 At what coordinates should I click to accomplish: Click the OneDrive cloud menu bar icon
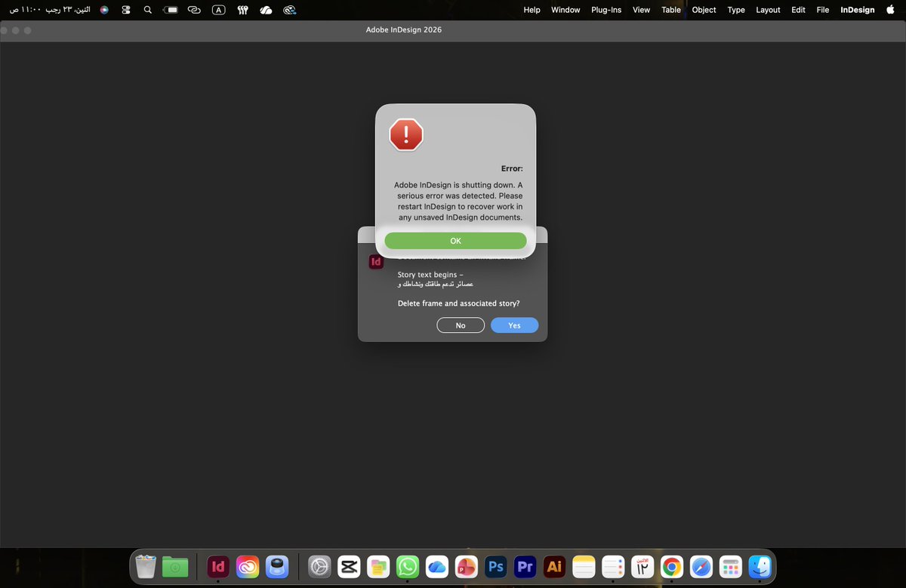coord(266,10)
